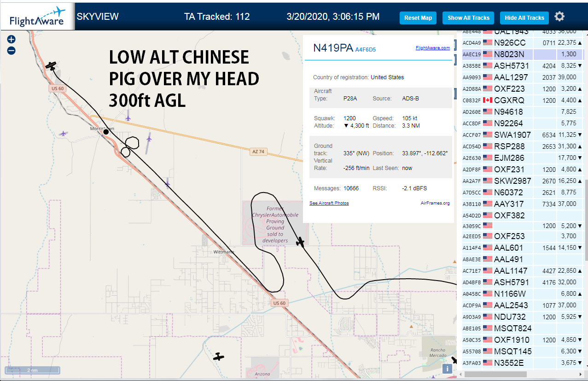The width and height of the screenshot is (588, 381).
Task: Select MSQT824 row in aircraft list
Action: pos(523,328)
